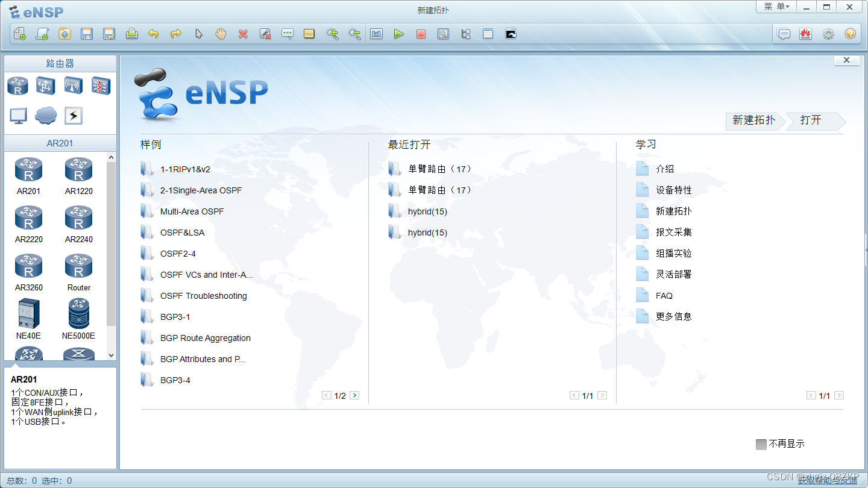Select the 新建拓扑 tab
This screenshot has height=488, width=868.
pyautogui.click(x=753, y=120)
